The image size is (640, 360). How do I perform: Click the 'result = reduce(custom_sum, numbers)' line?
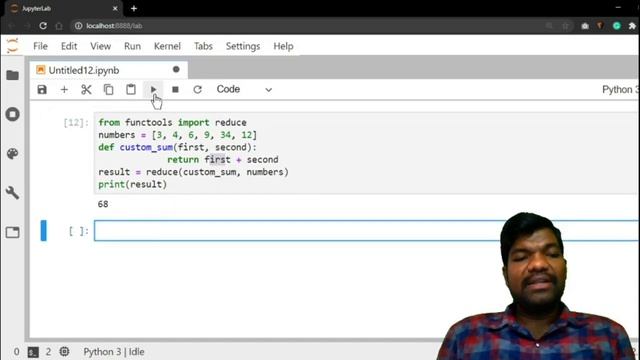click(193, 172)
